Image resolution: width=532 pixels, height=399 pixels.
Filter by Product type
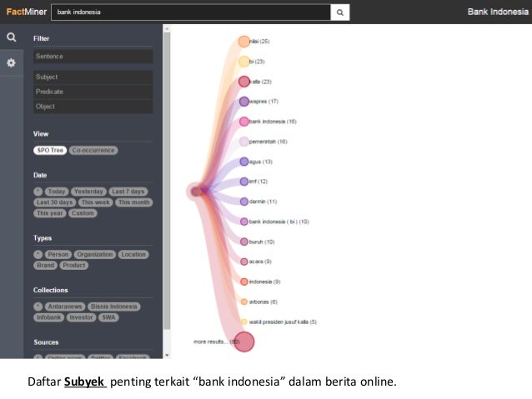74,266
